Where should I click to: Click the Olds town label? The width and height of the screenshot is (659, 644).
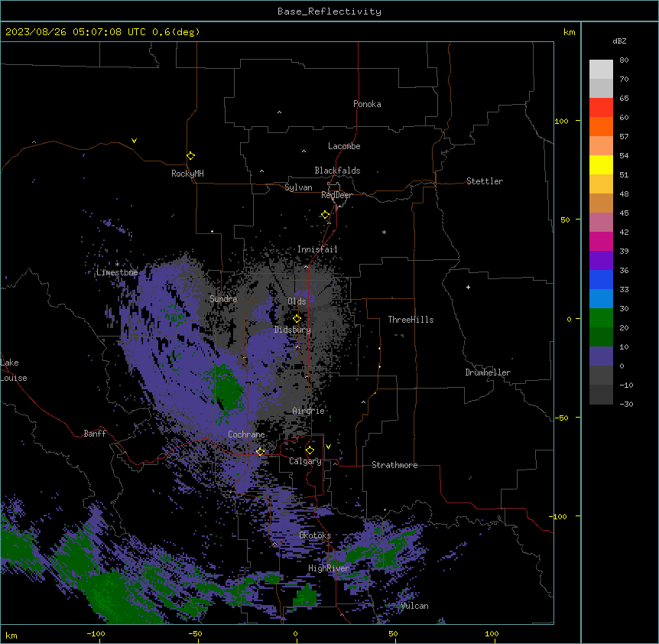click(x=297, y=301)
